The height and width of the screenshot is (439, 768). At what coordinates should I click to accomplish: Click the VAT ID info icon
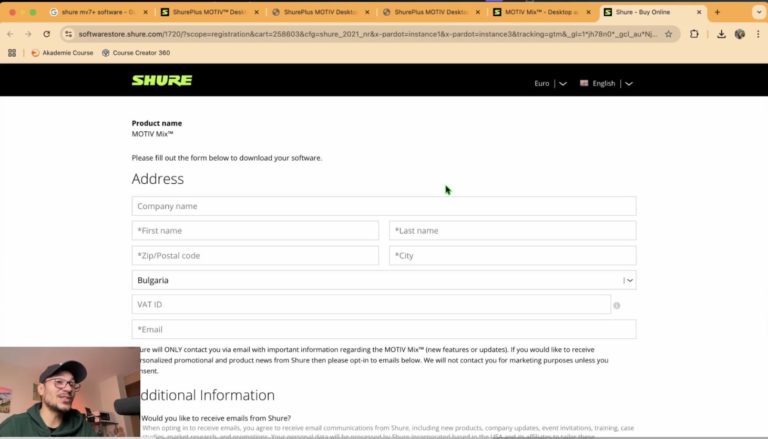pos(617,306)
